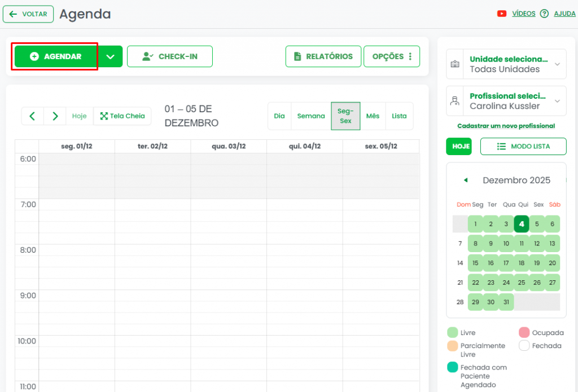The width and height of the screenshot is (578, 392).
Task: Switch calendar to Dia view
Action: coord(279,116)
